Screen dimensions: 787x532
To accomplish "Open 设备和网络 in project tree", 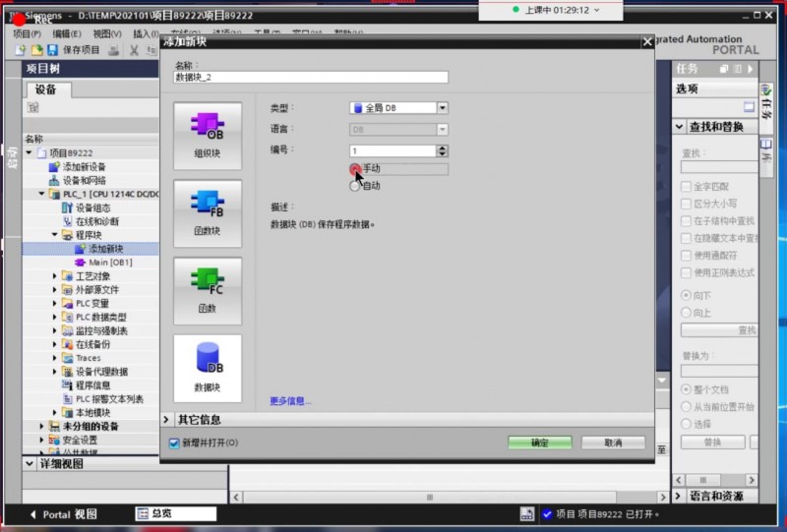I will click(85, 180).
